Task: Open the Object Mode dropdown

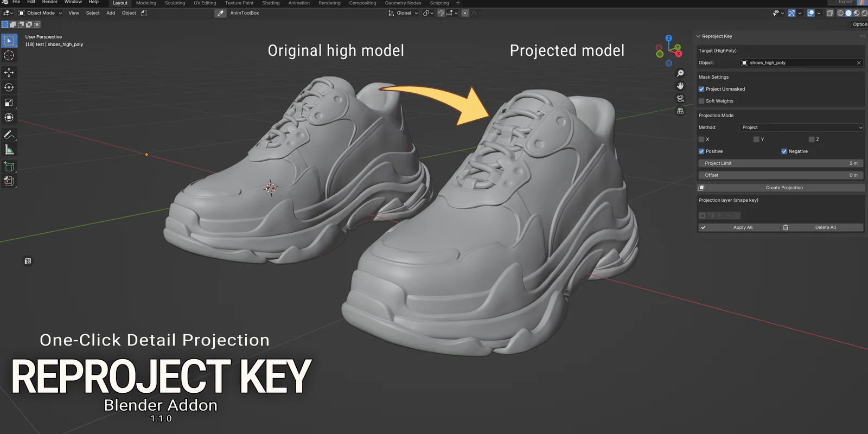Action: tap(41, 13)
